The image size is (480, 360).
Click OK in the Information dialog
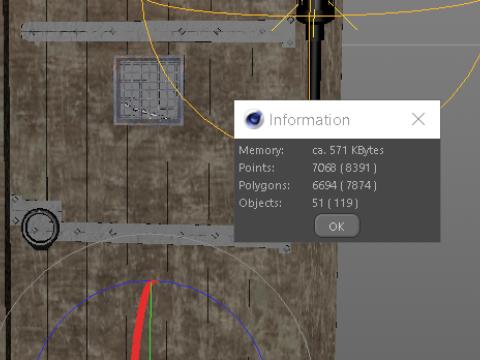point(337,226)
